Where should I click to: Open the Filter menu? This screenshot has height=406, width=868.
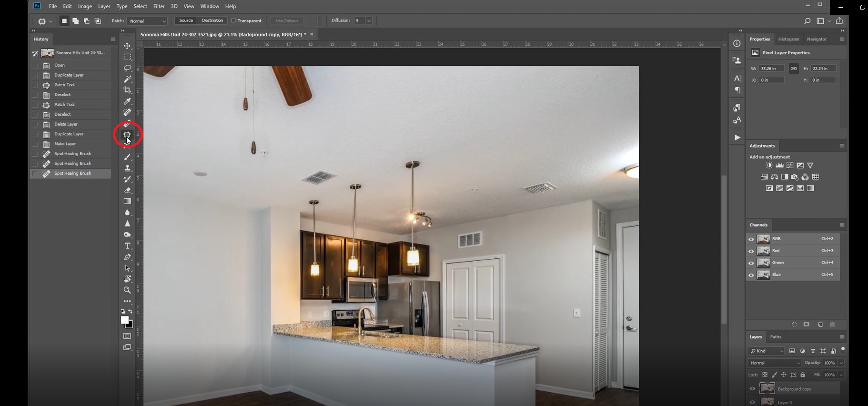pyautogui.click(x=159, y=6)
